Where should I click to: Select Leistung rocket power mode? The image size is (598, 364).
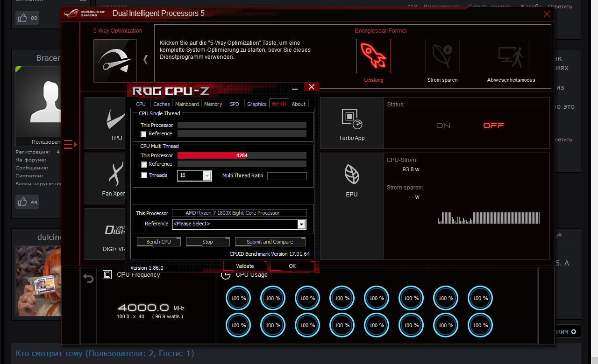coord(374,56)
